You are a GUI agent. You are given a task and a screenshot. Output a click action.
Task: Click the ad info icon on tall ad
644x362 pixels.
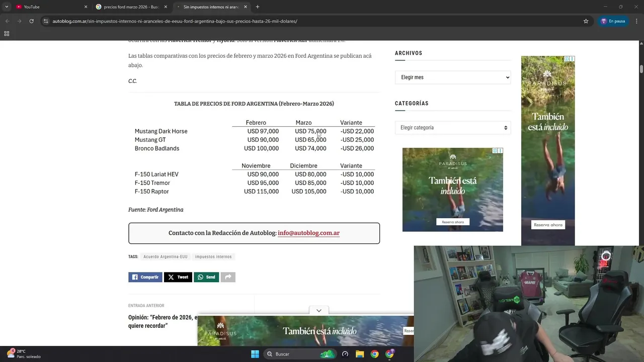click(567, 59)
